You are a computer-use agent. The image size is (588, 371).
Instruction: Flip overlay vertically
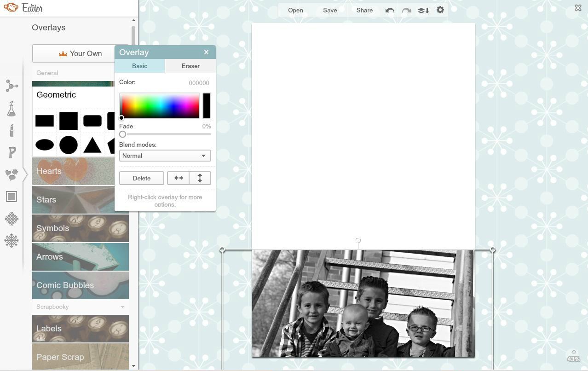200,178
